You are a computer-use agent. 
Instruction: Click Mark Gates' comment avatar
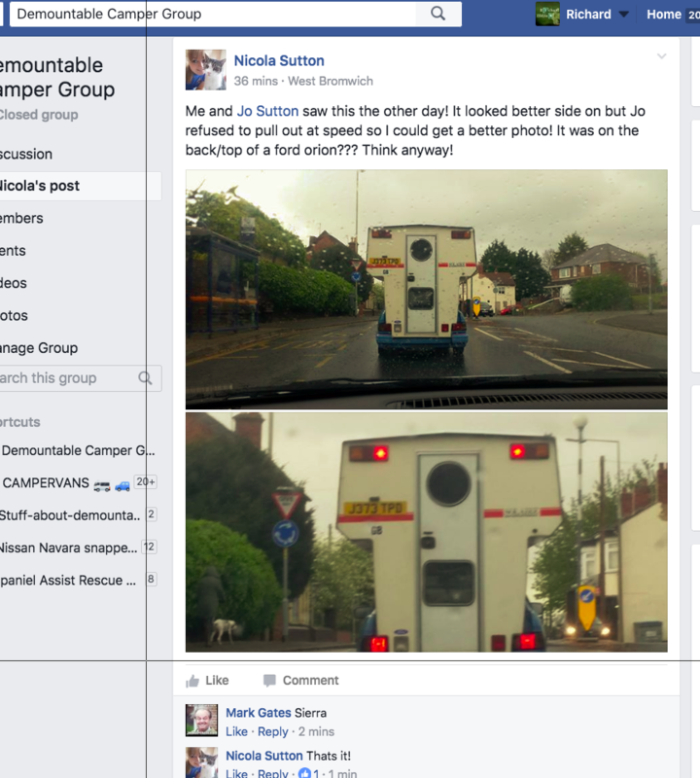coord(201,720)
